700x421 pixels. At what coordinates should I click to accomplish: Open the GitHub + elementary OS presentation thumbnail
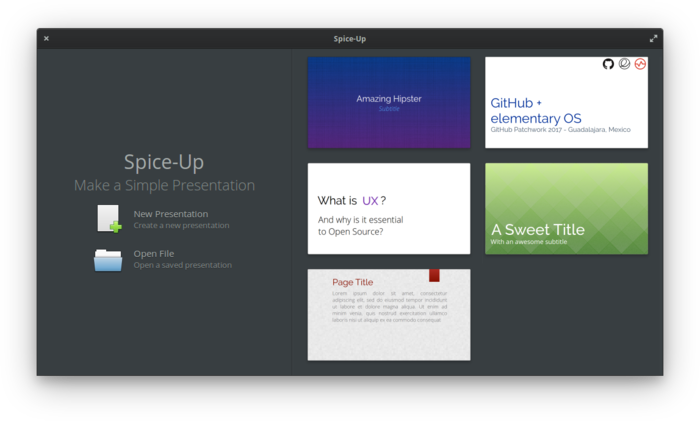tap(567, 102)
